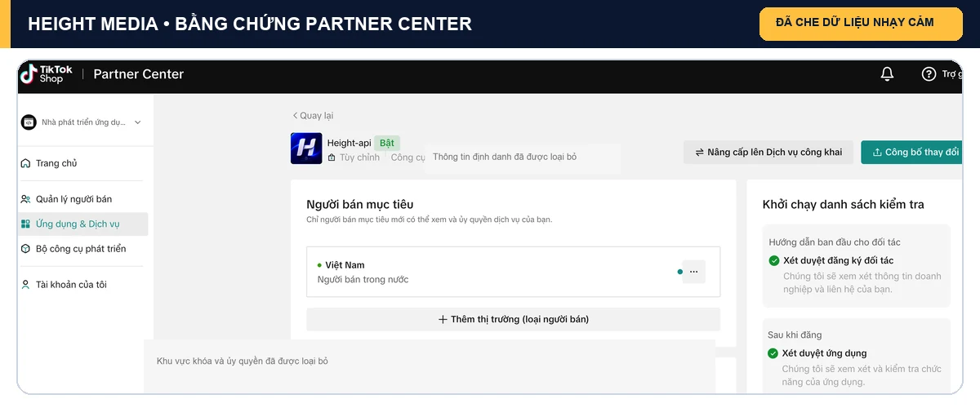Click the Sau khi đăng label
Viewport: 980px width, 408px height.
pyautogui.click(x=795, y=335)
